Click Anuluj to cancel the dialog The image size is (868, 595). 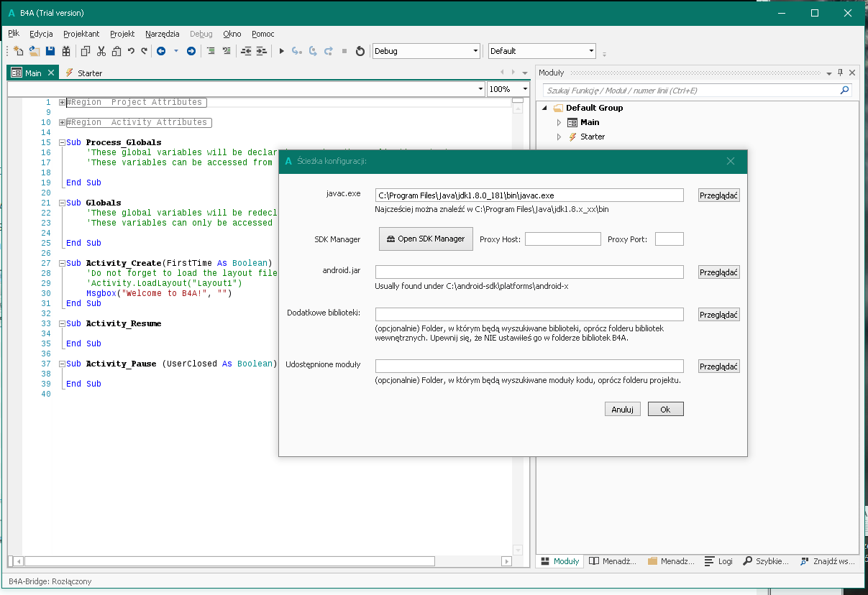point(622,409)
